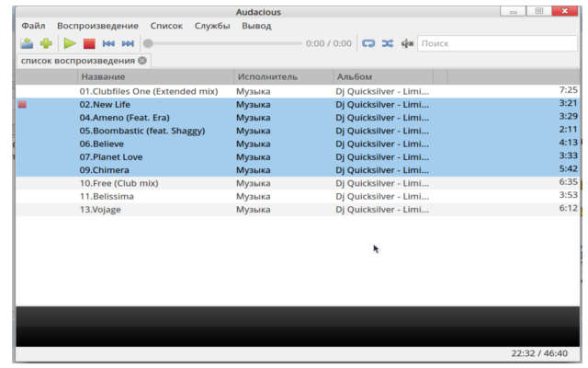Open the Список menu

click(x=166, y=26)
